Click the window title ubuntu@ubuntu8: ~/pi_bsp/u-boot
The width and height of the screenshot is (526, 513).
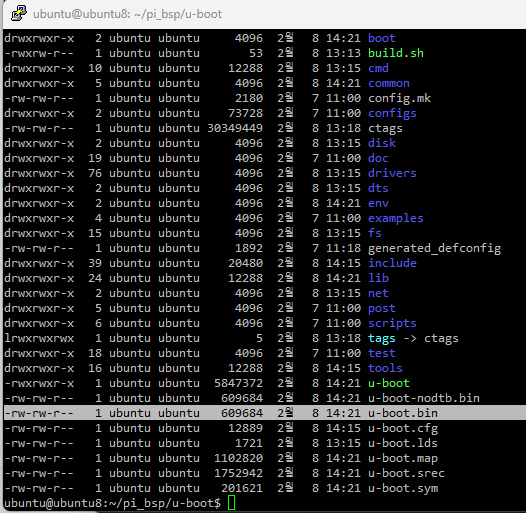pos(127,14)
